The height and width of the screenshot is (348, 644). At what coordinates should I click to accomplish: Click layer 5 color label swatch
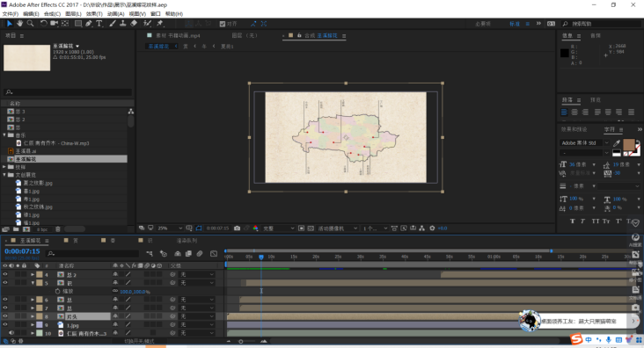[40, 283]
